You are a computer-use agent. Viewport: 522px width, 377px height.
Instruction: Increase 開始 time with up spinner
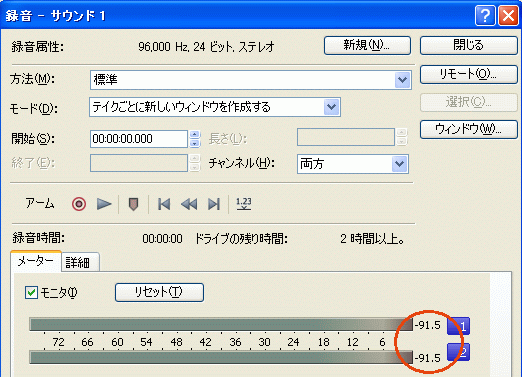[195, 134]
